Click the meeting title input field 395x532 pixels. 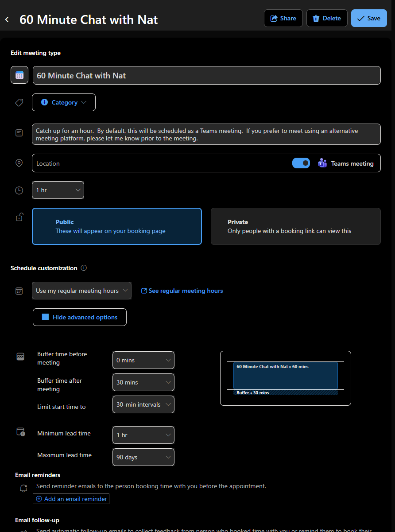pyautogui.click(x=207, y=75)
